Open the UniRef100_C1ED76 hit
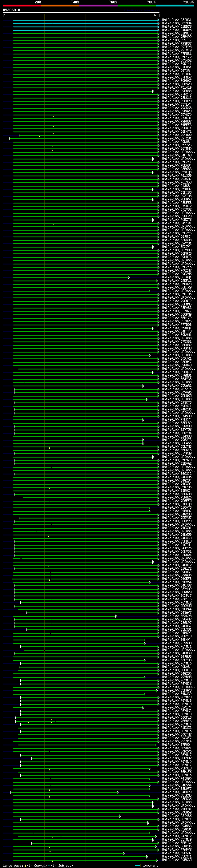This screenshot has height=868, width=197. tap(176, 26)
